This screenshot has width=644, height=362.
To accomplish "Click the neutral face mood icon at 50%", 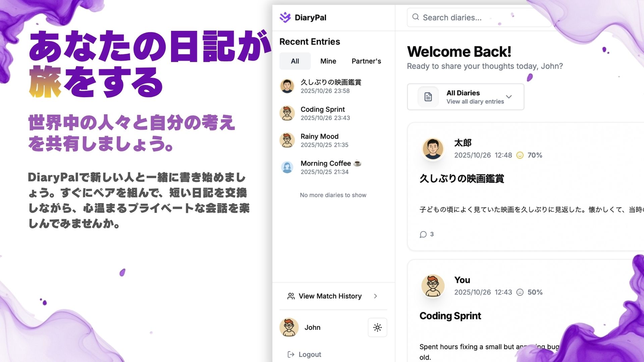I will click(x=520, y=292).
